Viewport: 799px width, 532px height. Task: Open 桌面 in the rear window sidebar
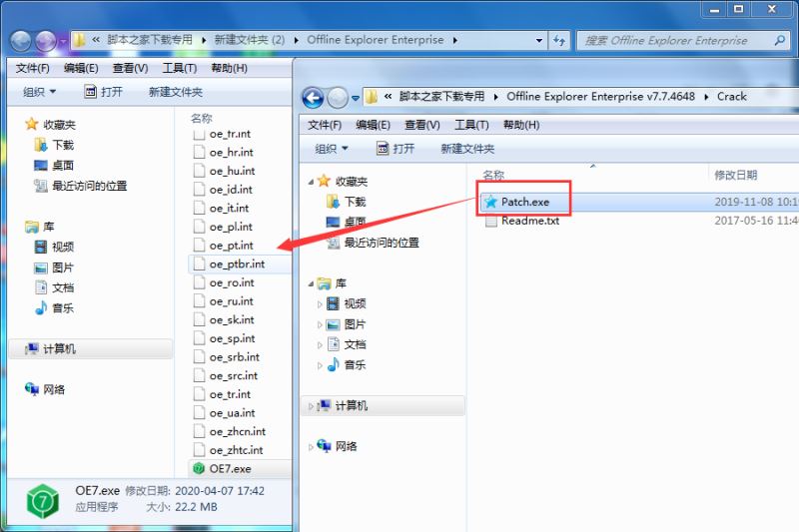coord(63,166)
